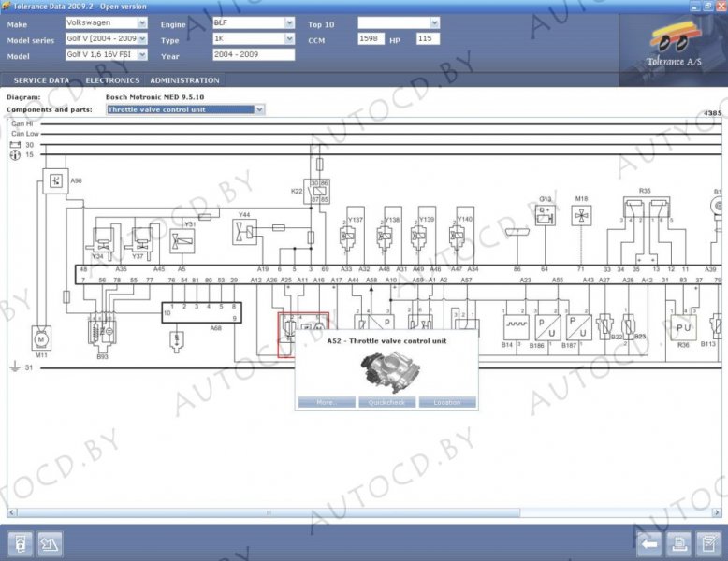Click the 'Can Low' bus label
The height and width of the screenshot is (561, 728).
point(25,133)
